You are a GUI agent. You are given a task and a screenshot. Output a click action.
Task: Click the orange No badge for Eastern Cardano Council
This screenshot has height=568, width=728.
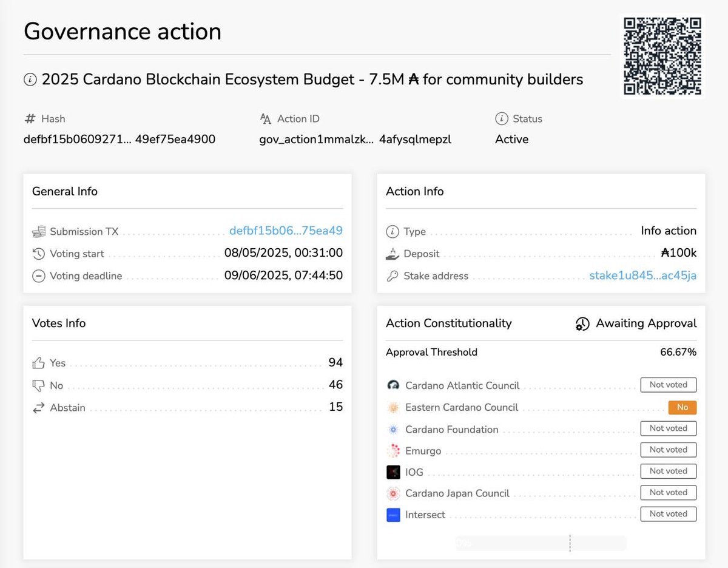click(682, 407)
